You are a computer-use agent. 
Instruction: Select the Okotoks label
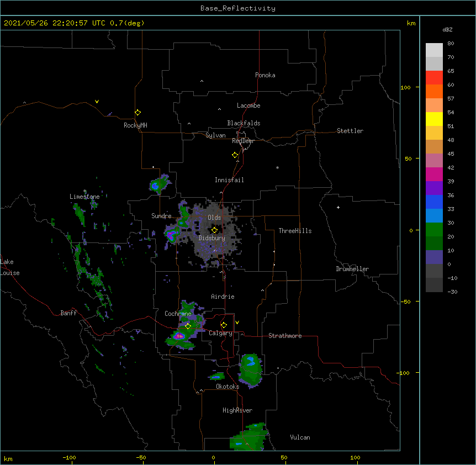[228, 387]
